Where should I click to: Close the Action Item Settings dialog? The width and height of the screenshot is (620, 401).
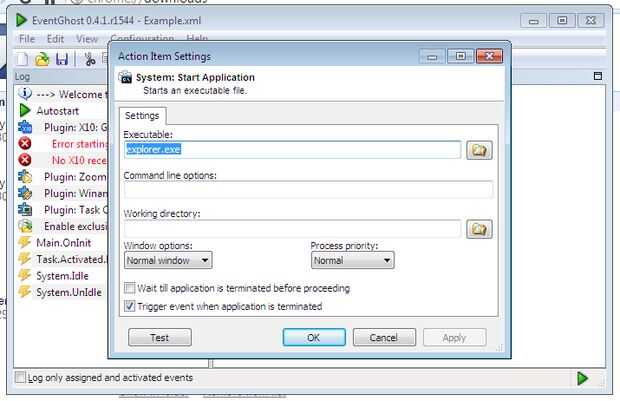point(490,57)
